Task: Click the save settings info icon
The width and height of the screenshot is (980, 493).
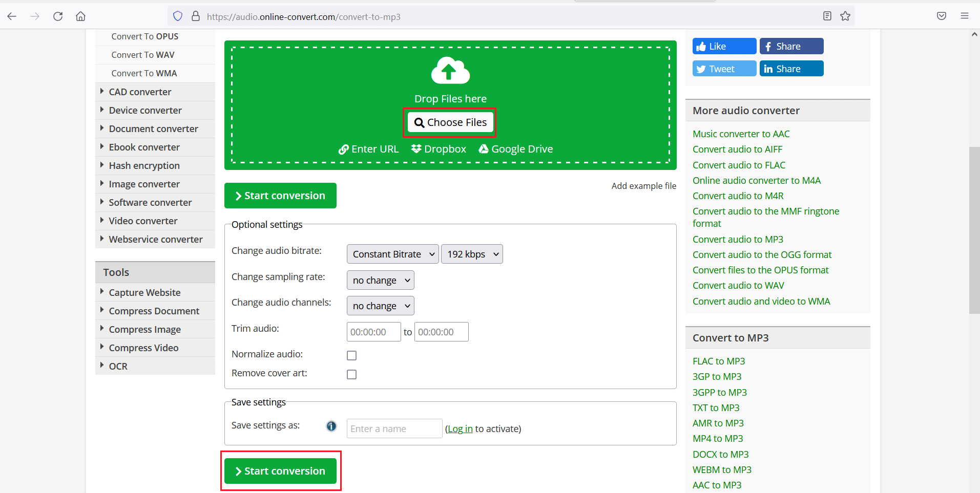Action: coord(331,426)
